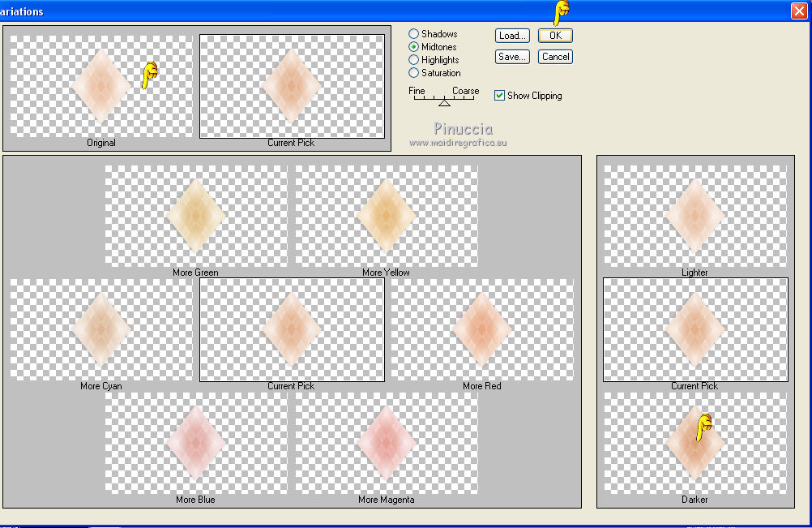Select the Midtones radio button
The width and height of the screenshot is (812, 528).
pos(413,46)
